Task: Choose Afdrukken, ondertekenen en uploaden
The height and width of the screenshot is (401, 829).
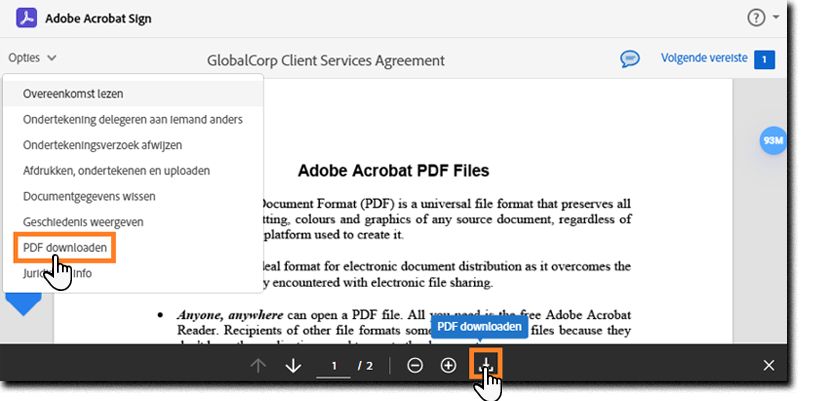Action: [133, 171]
